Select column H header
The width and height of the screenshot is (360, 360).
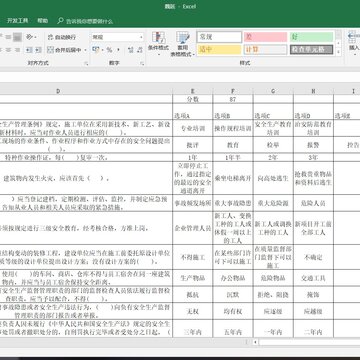point(313,91)
